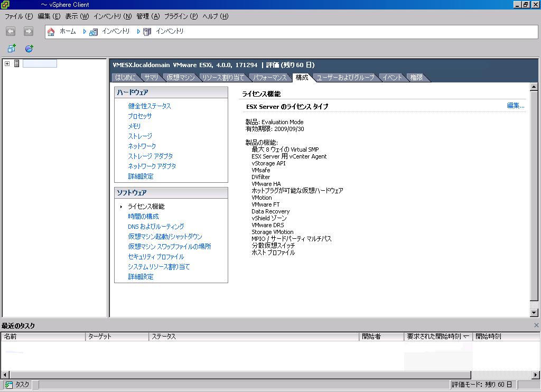541x392 pixels.
Task: Sort by 要求された開始時刻 column header
Action: (438, 337)
